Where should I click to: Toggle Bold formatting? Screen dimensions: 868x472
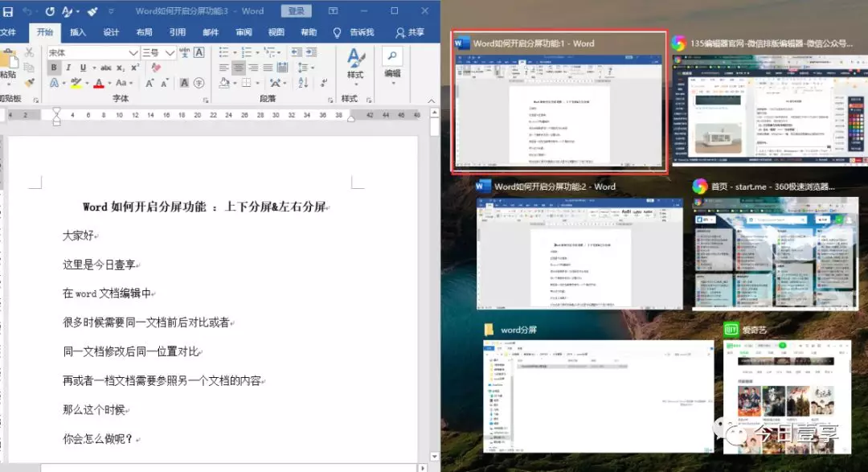[54, 68]
